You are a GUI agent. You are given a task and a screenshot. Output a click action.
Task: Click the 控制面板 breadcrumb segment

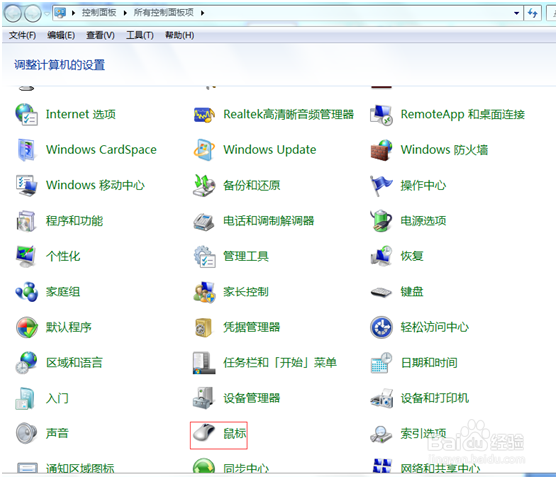pyautogui.click(x=99, y=13)
